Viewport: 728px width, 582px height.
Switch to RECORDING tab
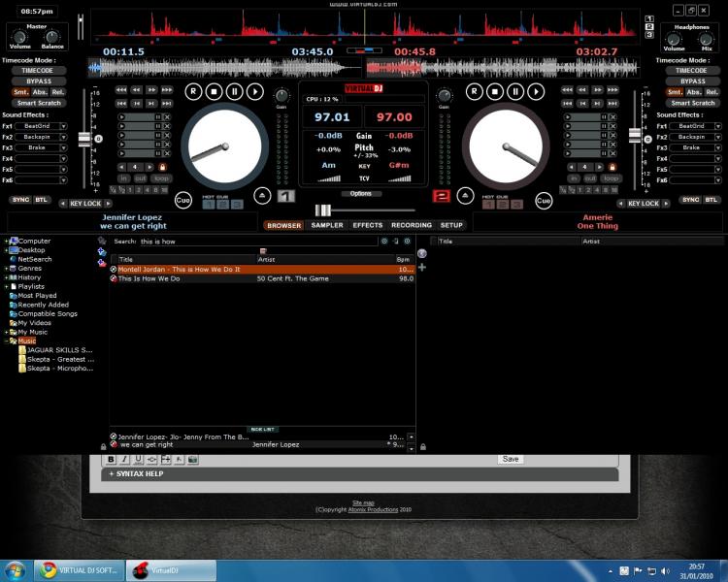point(412,225)
